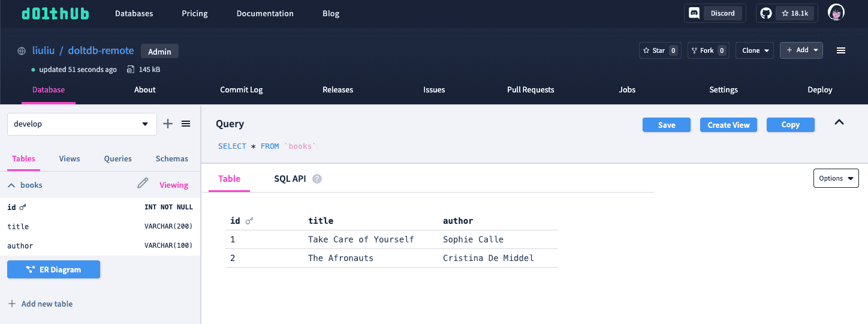
Task: Click the Discord icon in the header
Action: click(694, 13)
